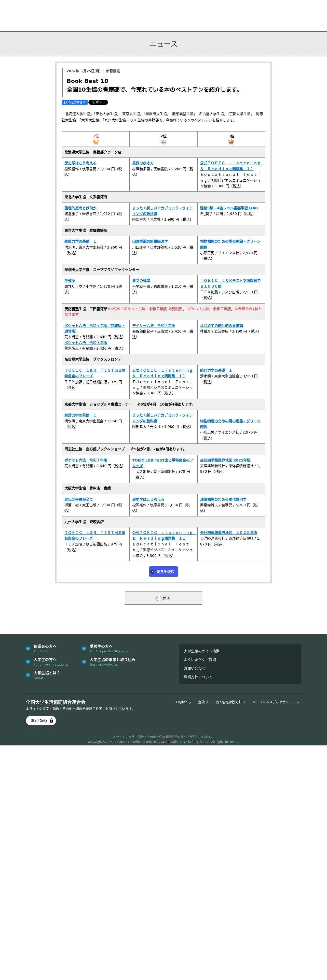
Task: Click the gold crown icon for 1位
Action: 96,142
